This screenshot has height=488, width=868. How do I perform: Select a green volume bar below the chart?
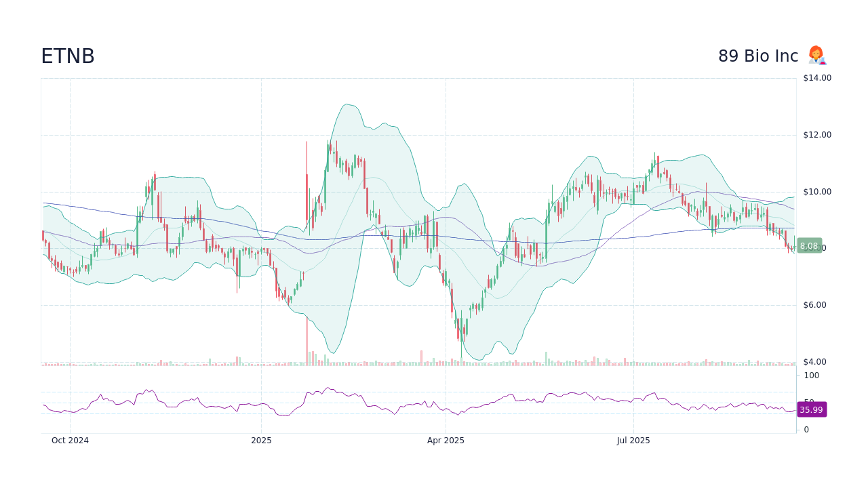coord(546,359)
